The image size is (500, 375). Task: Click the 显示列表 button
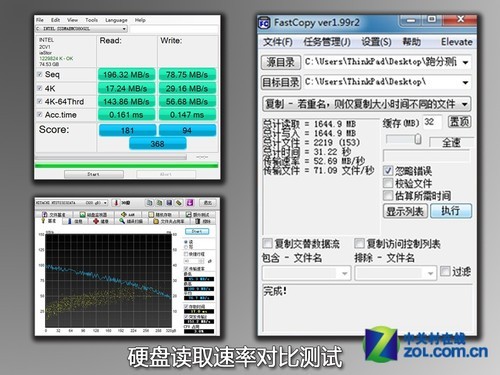click(405, 211)
